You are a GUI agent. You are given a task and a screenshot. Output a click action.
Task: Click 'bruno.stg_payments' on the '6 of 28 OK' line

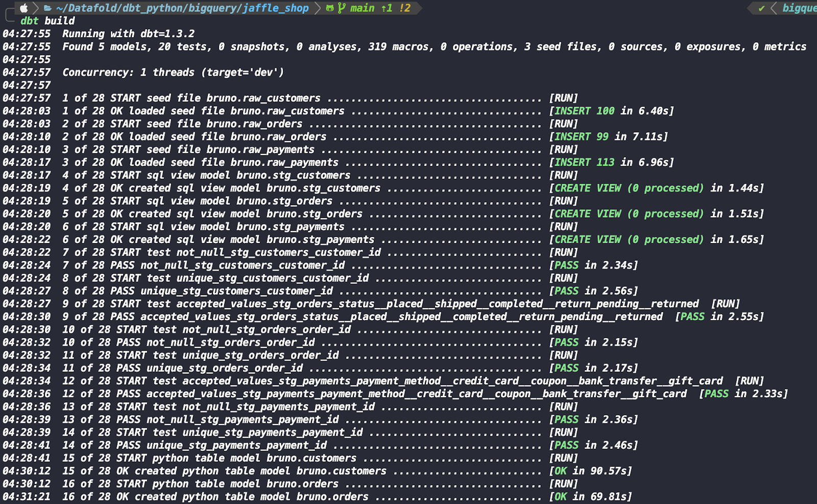coord(320,239)
